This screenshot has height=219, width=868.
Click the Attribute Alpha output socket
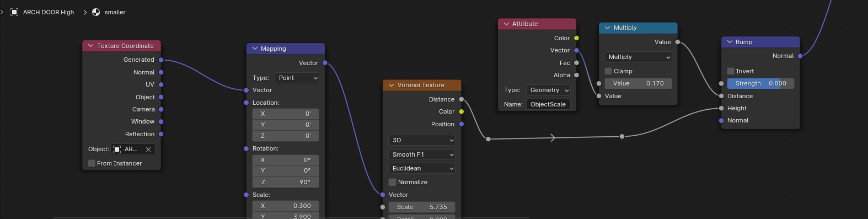(577, 75)
